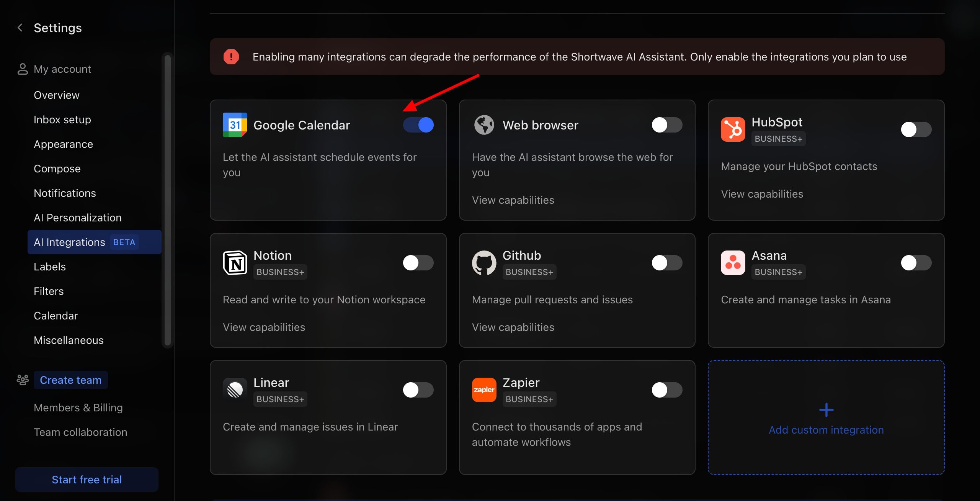
Task: Go back using the Settings chevron arrow
Action: click(x=20, y=28)
